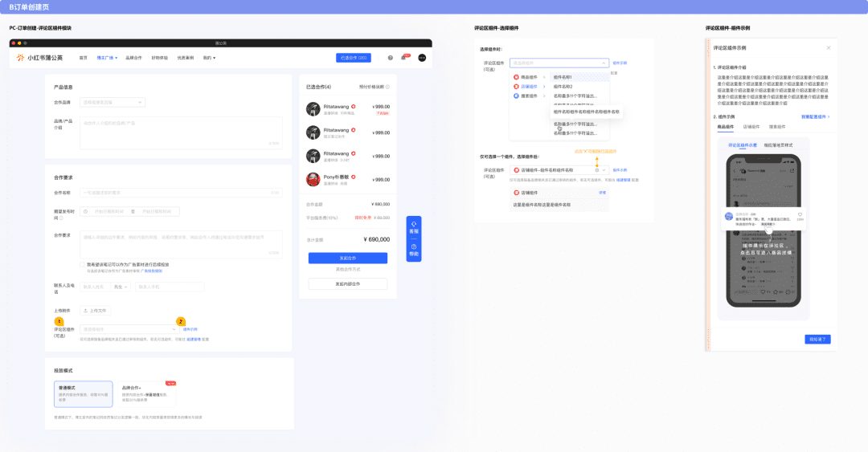This screenshot has height=452, width=868.
Task: Click the 联系人姓名 input field
Action: (95, 287)
